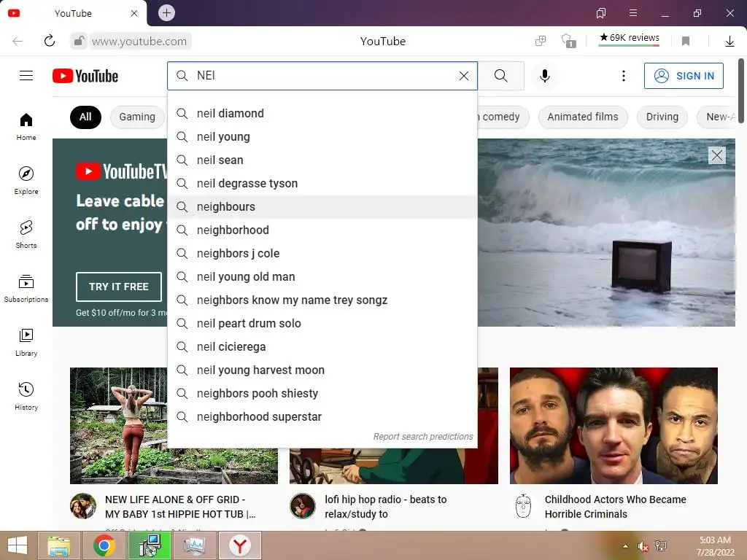Choose suggestion neil young harvest moon
Viewport: 747px width, 560px height.
click(x=322, y=370)
